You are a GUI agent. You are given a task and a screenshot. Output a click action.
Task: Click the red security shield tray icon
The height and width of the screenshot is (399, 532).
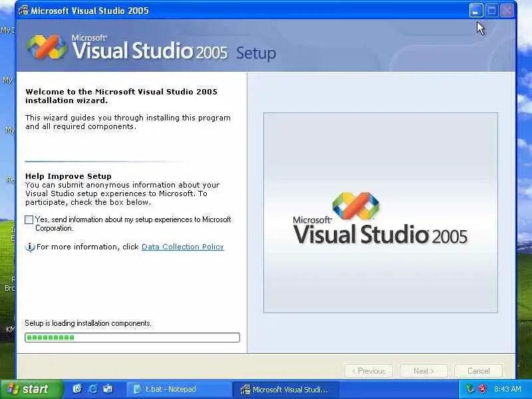coord(482,389)
